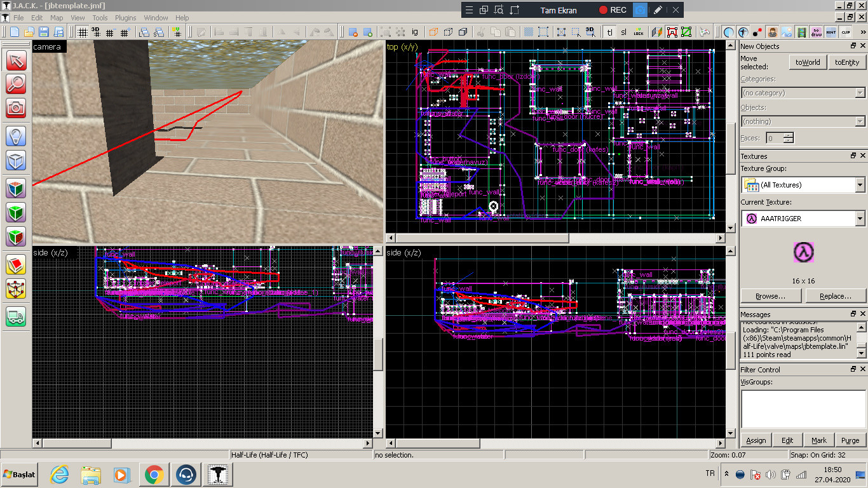The width and height of the screenshot is (868, 488).
Task: Select the Camera tool
Action: tap(16, 107)
